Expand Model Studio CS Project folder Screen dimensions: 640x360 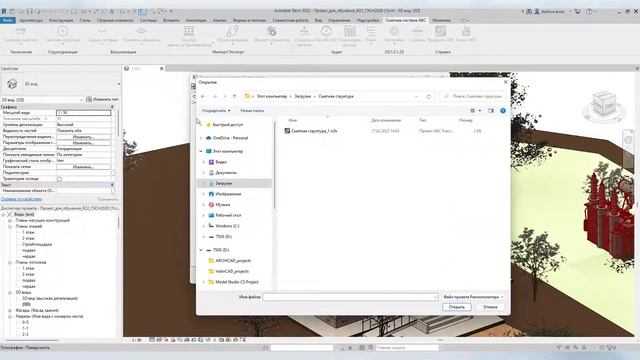coord(204,282)
